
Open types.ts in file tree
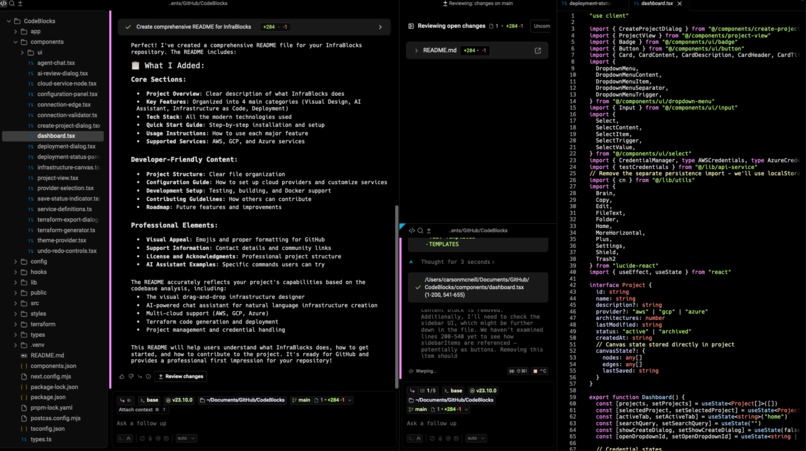pyautogui.click(x=41, y=439)
